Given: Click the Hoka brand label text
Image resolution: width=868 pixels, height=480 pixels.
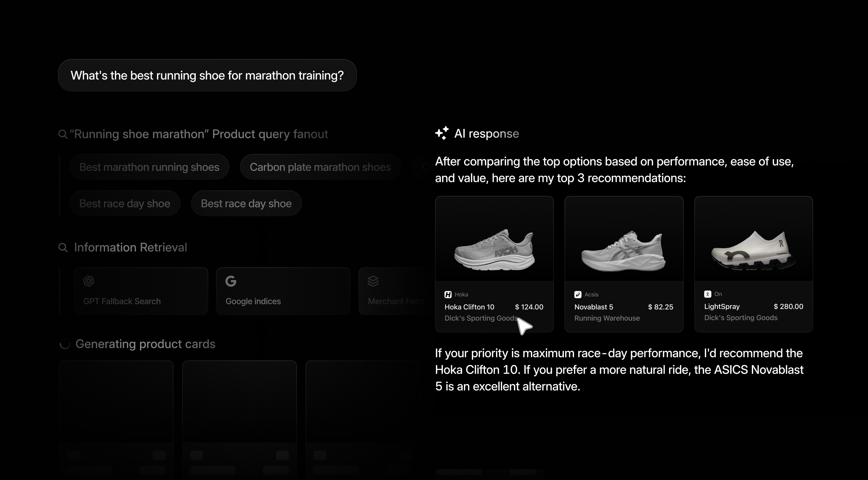Looking at the screenshot, I should point(461,294).
